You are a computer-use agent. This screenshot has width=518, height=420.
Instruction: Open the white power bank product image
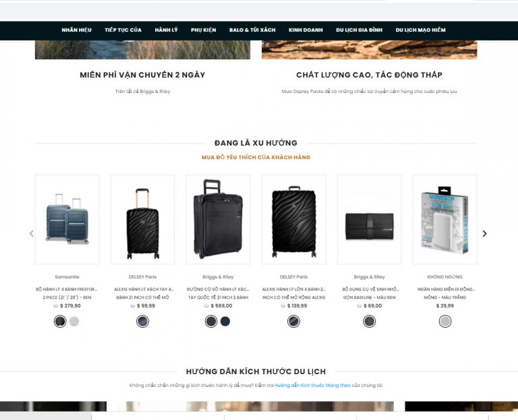pos(445,219)
